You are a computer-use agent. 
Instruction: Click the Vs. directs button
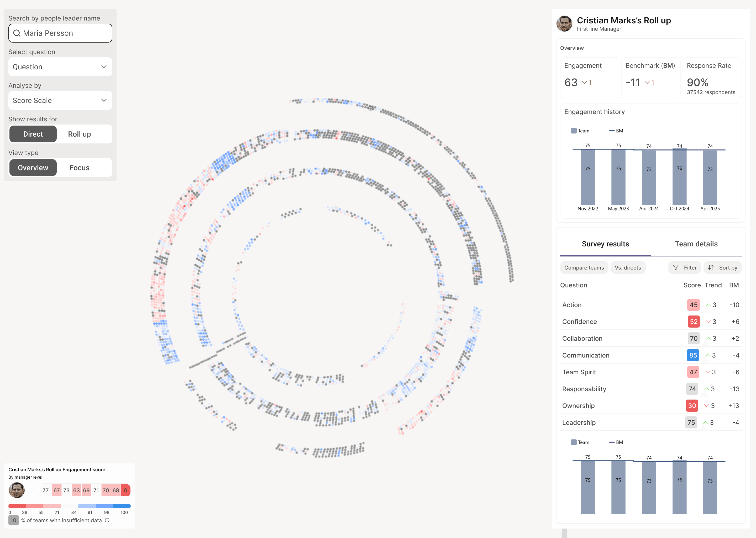628,268
